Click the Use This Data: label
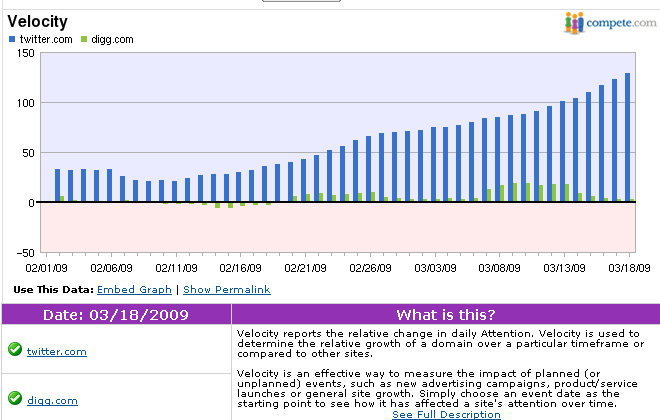 click(53, 290)
